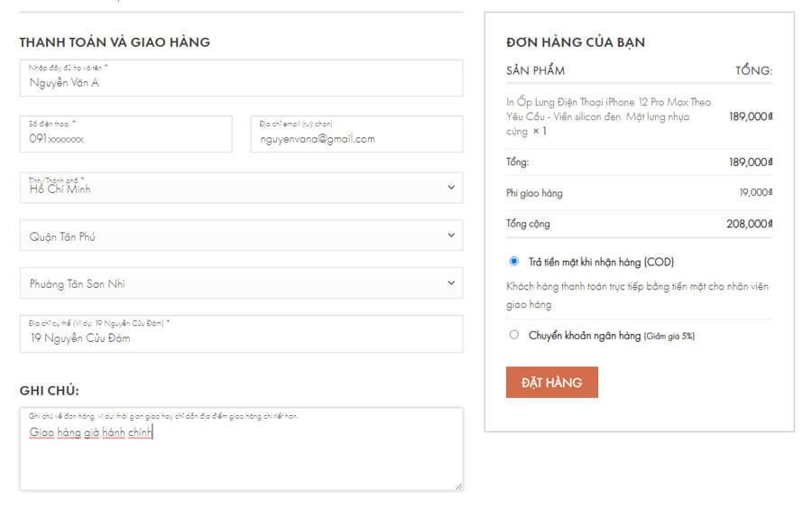
Task: Select the phone number field
Action: (x=126, y=134)
